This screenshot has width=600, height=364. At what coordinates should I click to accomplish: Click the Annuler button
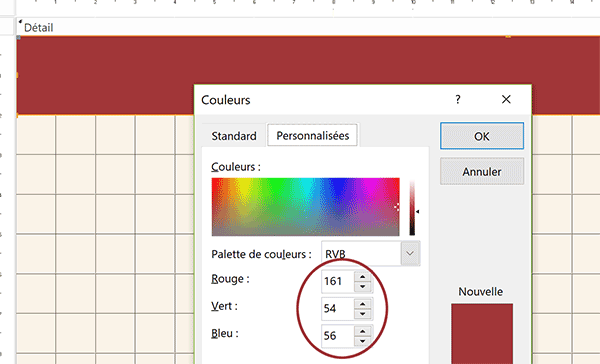click(482, 171)
